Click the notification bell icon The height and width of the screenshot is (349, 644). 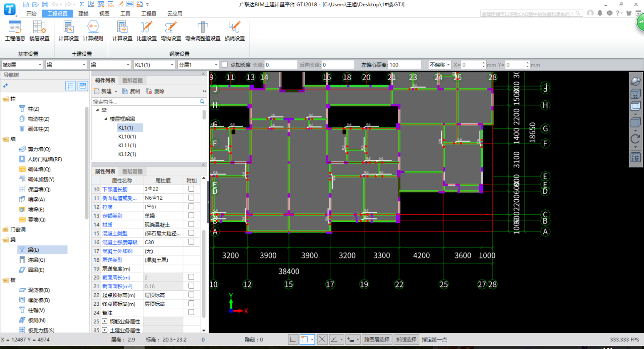pyautogui.click(x=600, y=13)
